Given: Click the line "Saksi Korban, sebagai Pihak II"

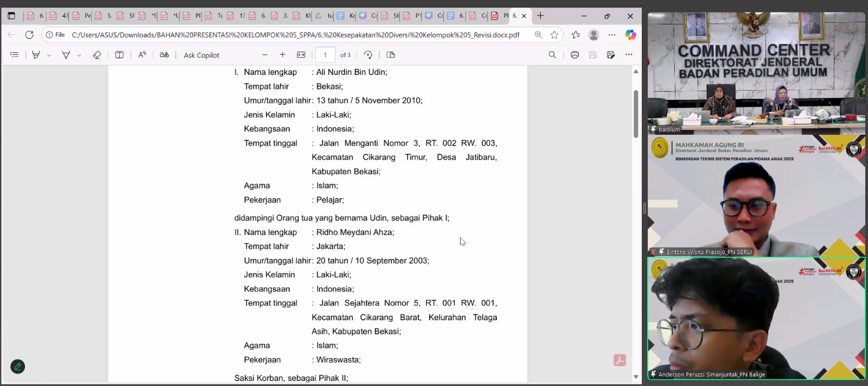Looking at the screenshot, I should 291,378.
